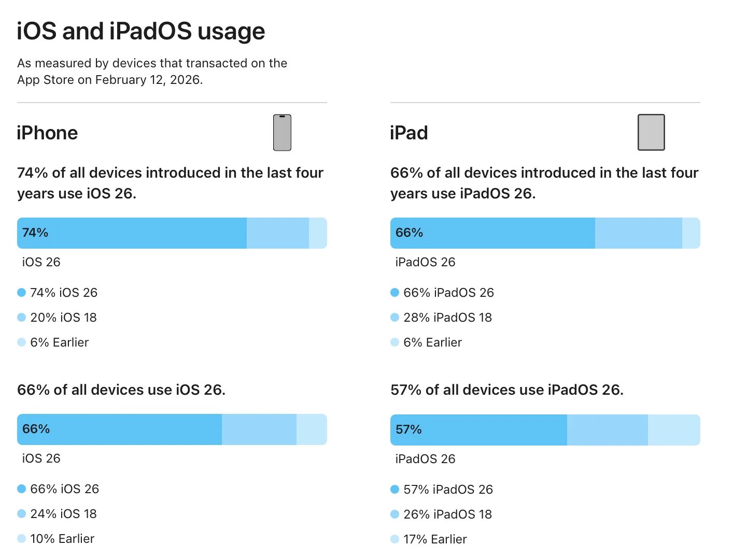Click the 57% iPadOS 26 legend dot
The image size is (733, 560).
coord(395,490)
